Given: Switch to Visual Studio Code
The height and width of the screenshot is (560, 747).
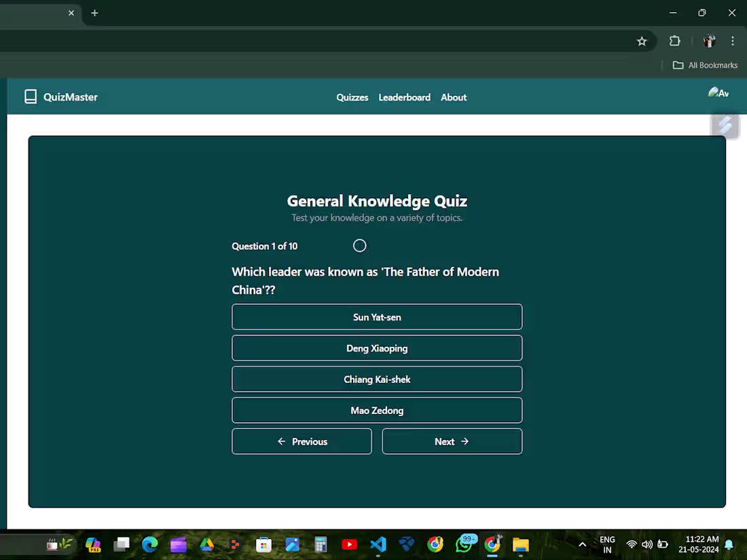Looking at the screenshot, I should (x=378, y=544).
